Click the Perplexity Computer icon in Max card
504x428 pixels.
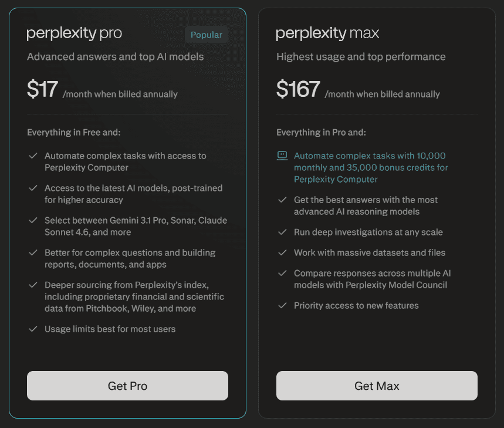tap(282, 156)
